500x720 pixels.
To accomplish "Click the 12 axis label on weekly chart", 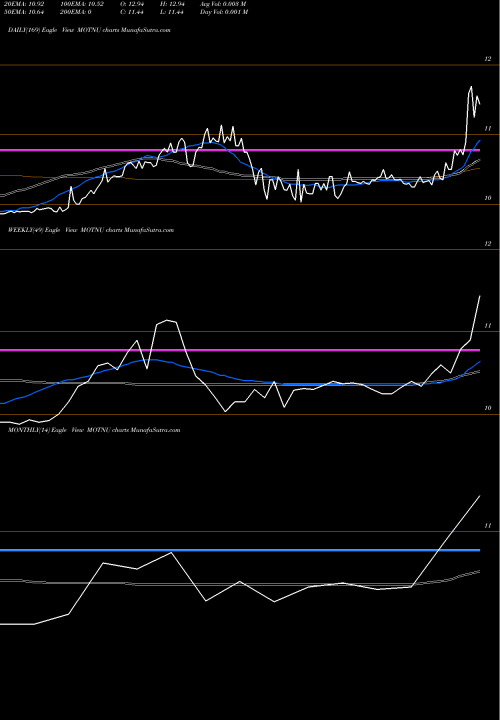I will [x=488, y=244].
